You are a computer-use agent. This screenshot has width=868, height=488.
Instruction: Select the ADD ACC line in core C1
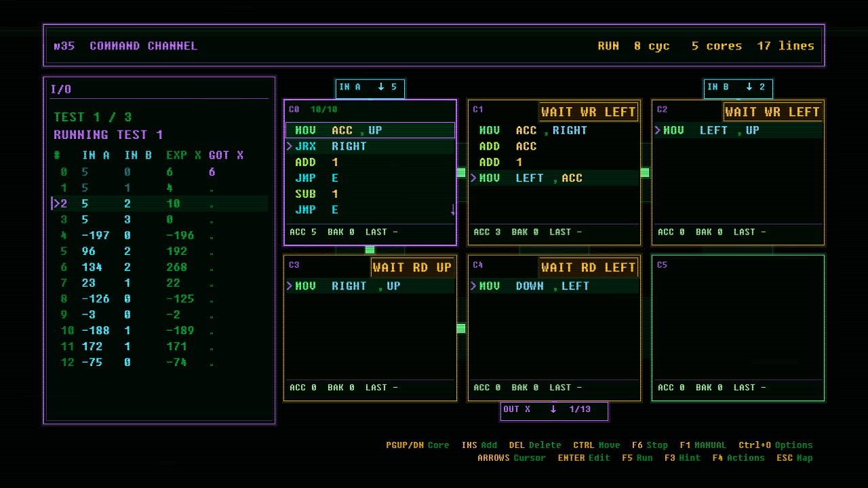click(x=554, y=146)
